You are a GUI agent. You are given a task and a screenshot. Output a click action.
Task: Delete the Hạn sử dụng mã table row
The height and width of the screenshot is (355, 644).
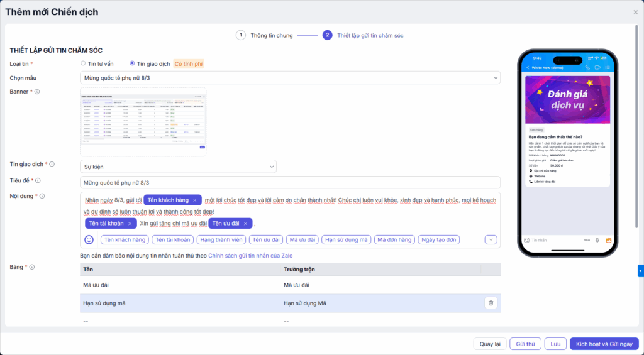pos(491,303)
